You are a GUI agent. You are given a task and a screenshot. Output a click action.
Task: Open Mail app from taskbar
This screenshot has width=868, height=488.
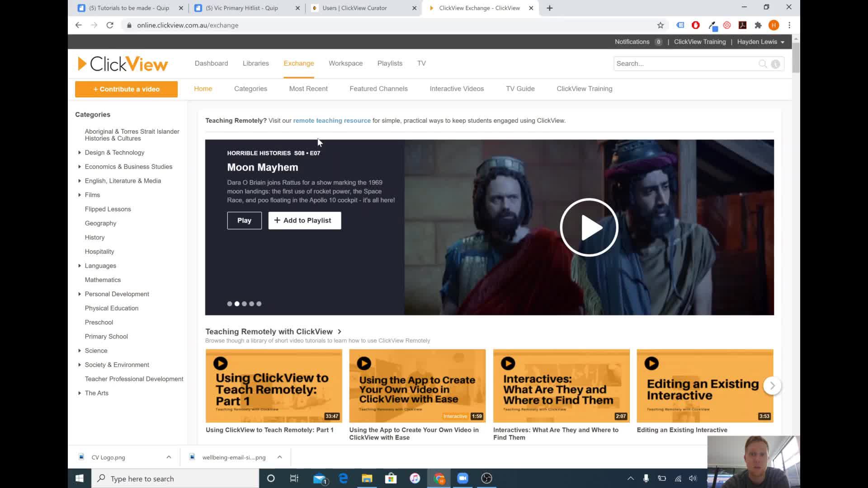tap(320, 478)
